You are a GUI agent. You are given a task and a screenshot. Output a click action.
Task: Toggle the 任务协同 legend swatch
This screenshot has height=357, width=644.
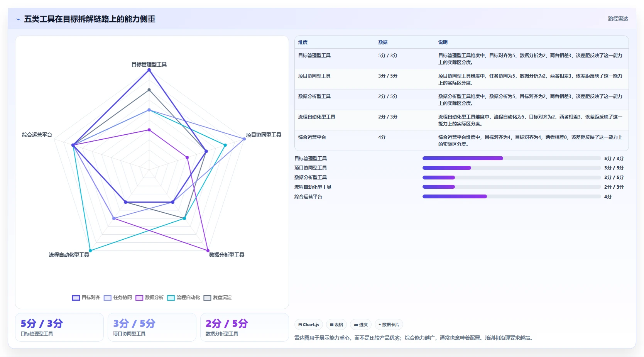point(108,298)
